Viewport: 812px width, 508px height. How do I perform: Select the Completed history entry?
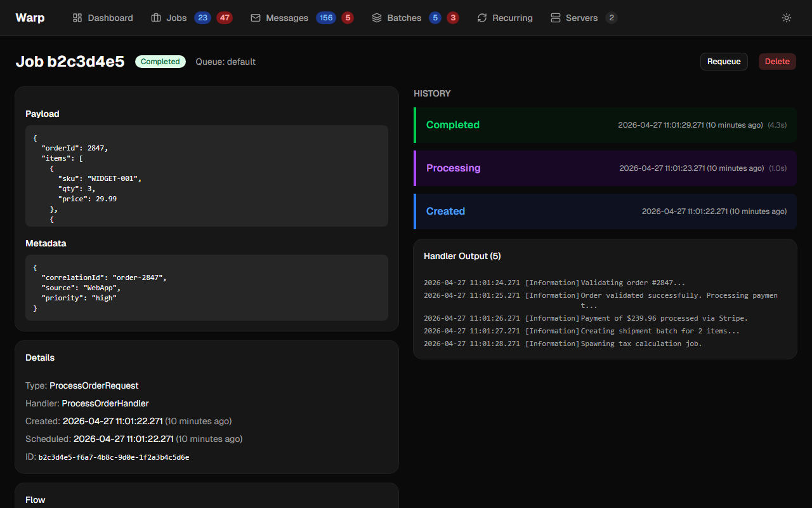coord(605,125)
